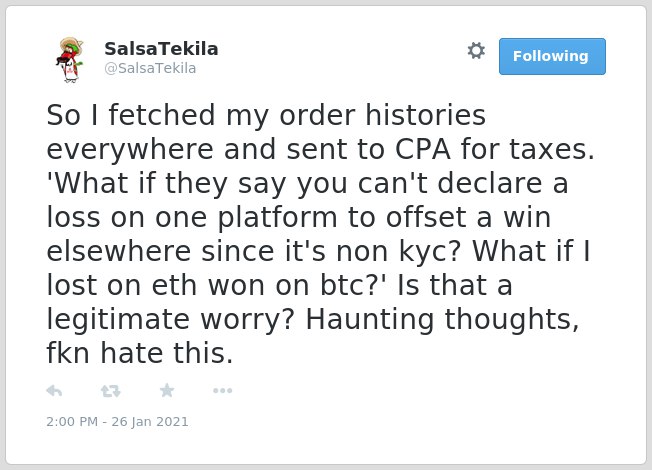The width and height of the screenshot is (652, 470).
Task: Visit the @SalsaTekila handle link
Action: point(150,68)
